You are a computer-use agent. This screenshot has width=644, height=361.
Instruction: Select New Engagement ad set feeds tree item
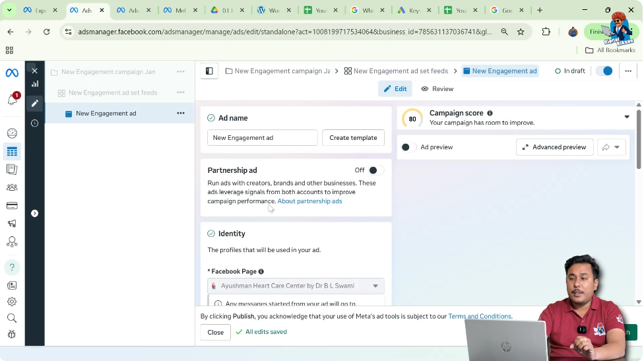coord(113,93)
